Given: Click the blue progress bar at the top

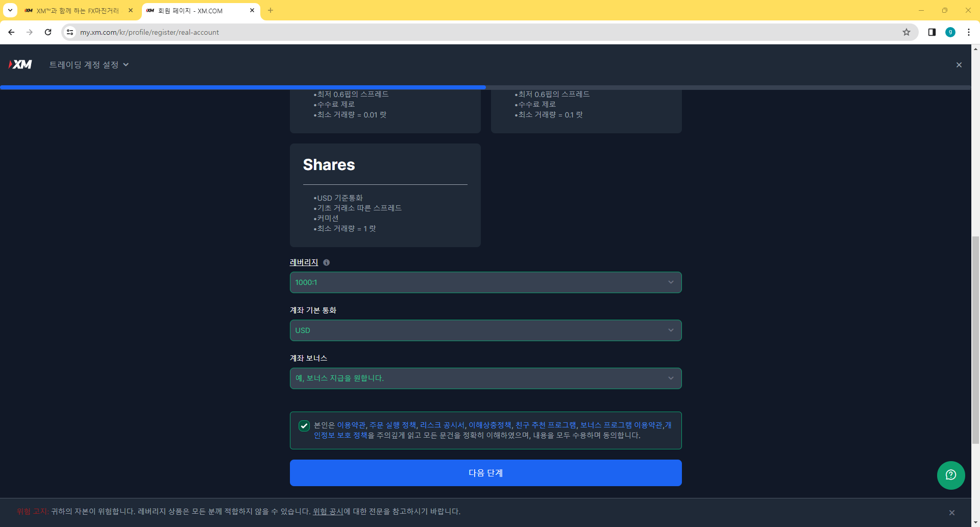Looking at the screenshot, I should pyautogui.click(x=242, y=87).
